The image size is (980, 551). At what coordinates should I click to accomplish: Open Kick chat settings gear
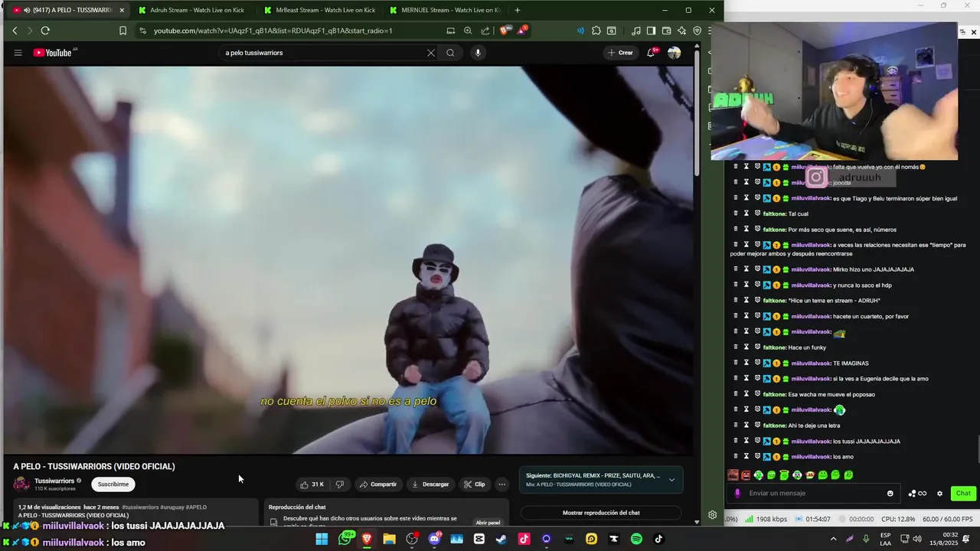point(939,494)
